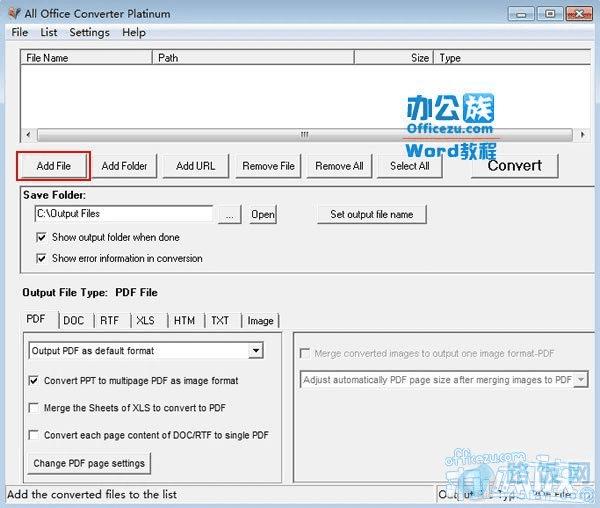Screen dimensions: 600x508
Task: Close the All Office Converter window
Action: 579,14
